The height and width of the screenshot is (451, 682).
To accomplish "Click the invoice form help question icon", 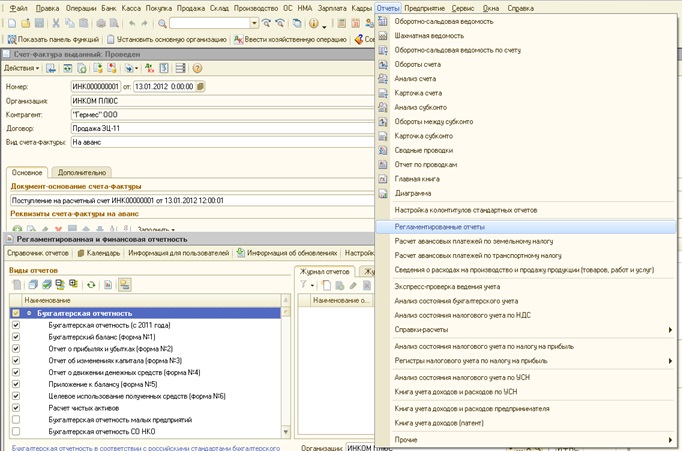I will point(197,68).
